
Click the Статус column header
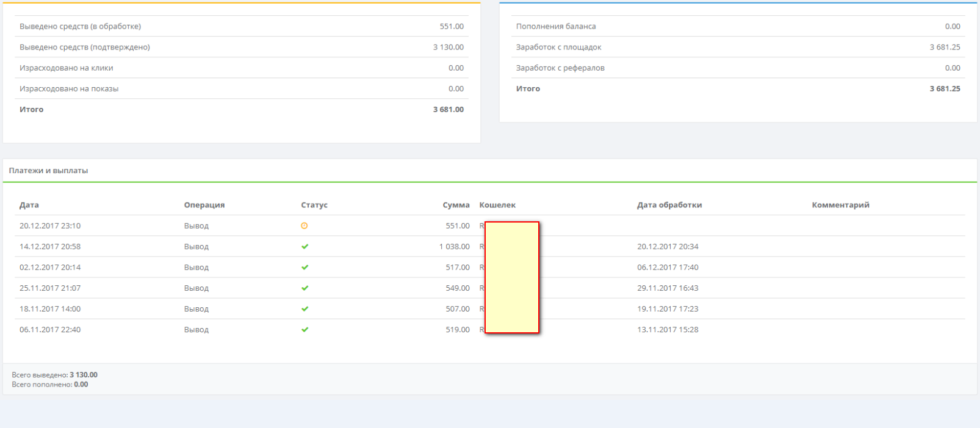pos(314,205)
